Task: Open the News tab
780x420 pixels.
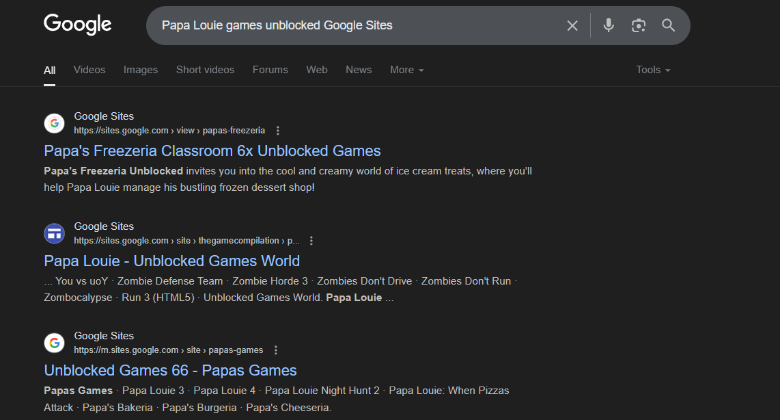Action: (358, 70)
